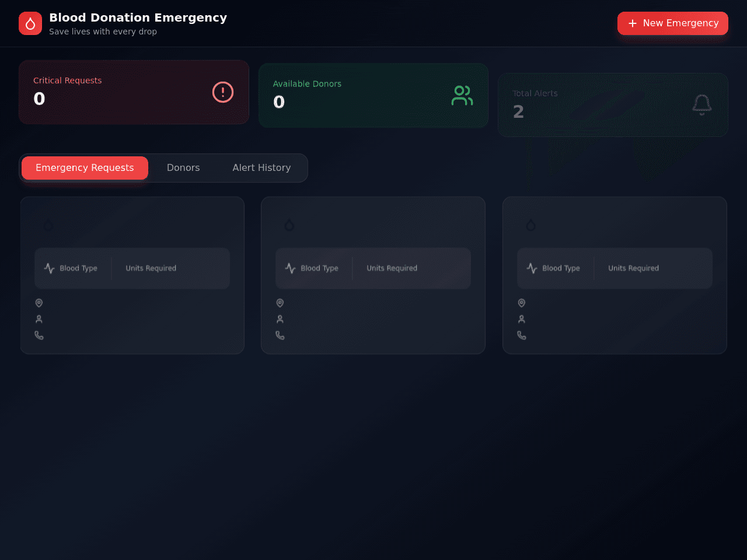Screen dimensions: 747x560
Task: Click the location pin in first request card
Action: [x=39, y=303]
